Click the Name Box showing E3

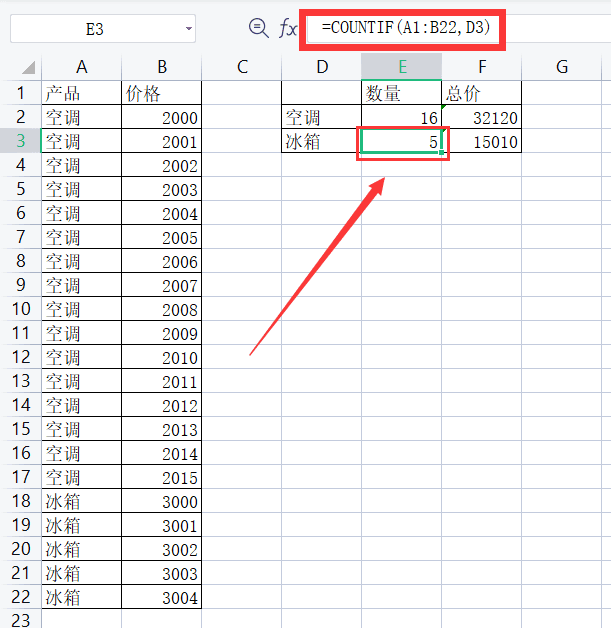(103, 28)
